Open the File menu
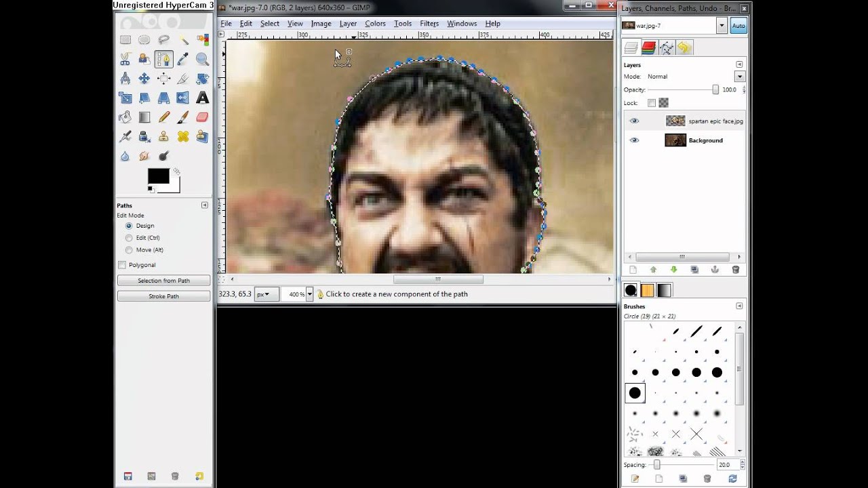The height and width of the screenshot is (488, 868). tap(226, 24)
